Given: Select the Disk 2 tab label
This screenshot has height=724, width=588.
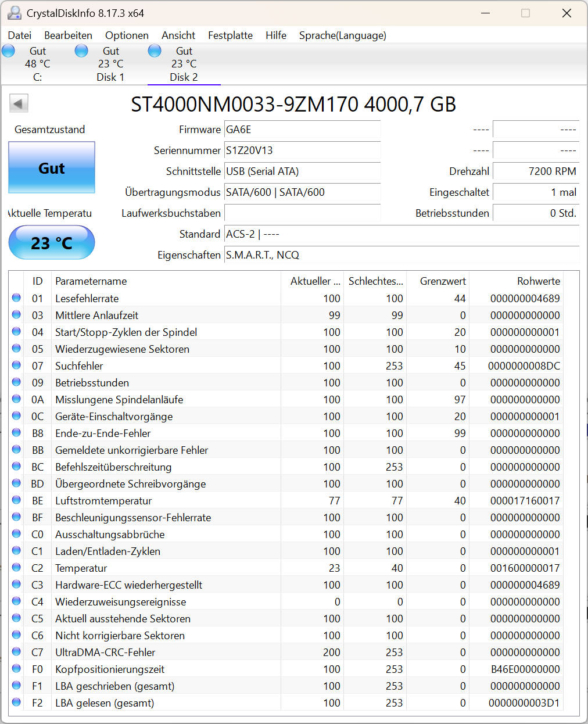Looking at the screenshot, I should [184, 77].
